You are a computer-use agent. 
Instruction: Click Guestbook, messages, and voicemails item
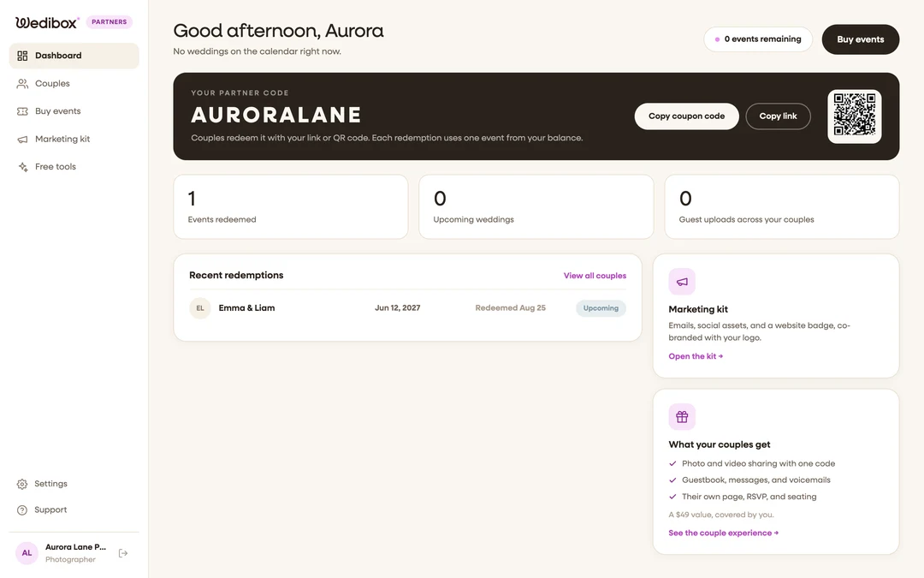point(755,480)
